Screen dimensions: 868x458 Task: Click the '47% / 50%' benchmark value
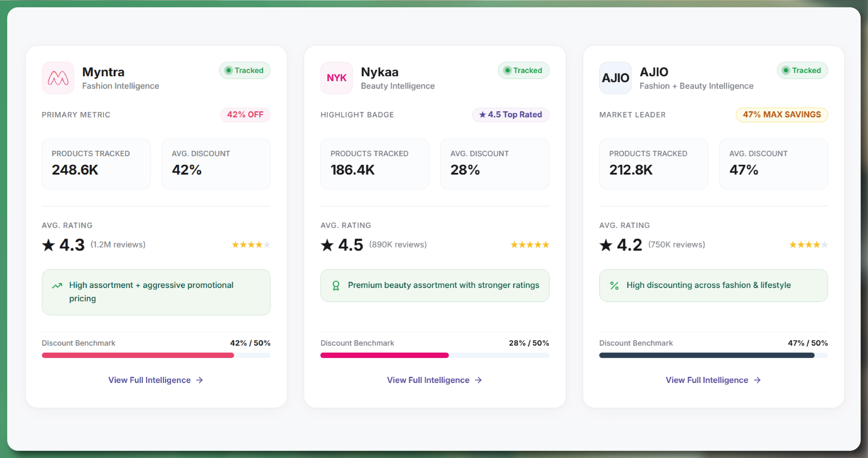[x=808, y=343]
